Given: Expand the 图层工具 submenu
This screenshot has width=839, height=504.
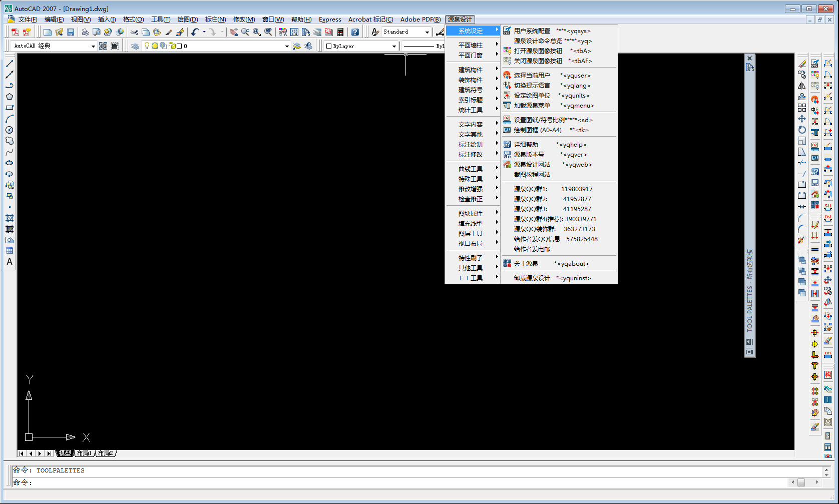Looking at the screenshot, I should (473, 233).
